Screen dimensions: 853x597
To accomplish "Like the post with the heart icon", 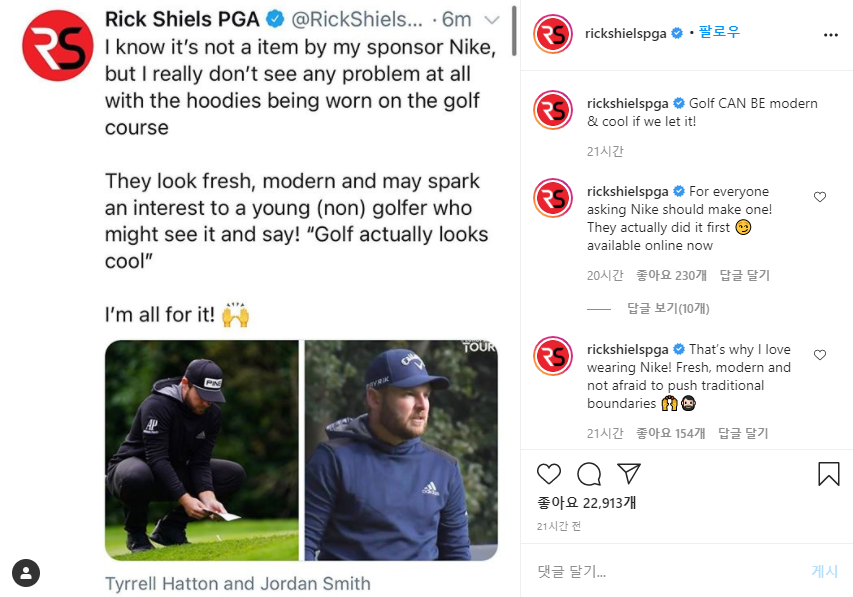I will point(549,473).
